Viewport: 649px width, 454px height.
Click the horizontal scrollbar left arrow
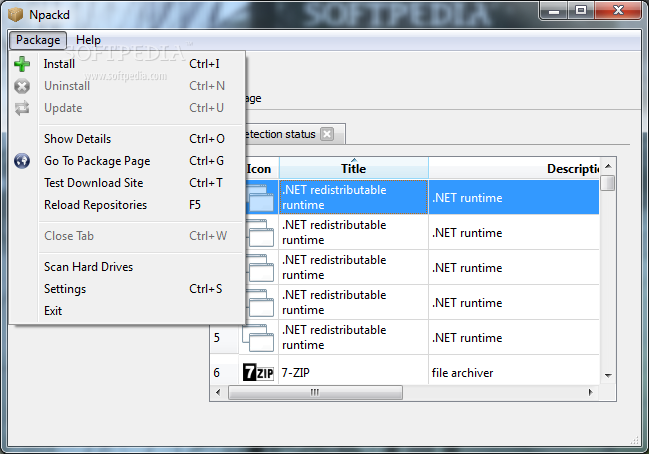pos(218,392)
